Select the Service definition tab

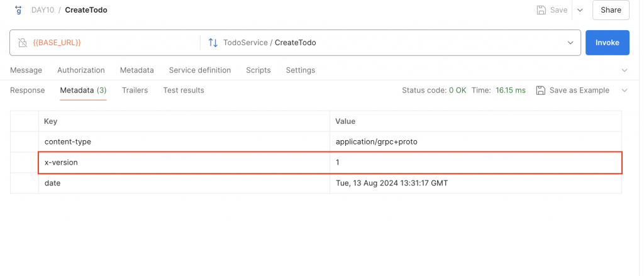pos(200,70)
